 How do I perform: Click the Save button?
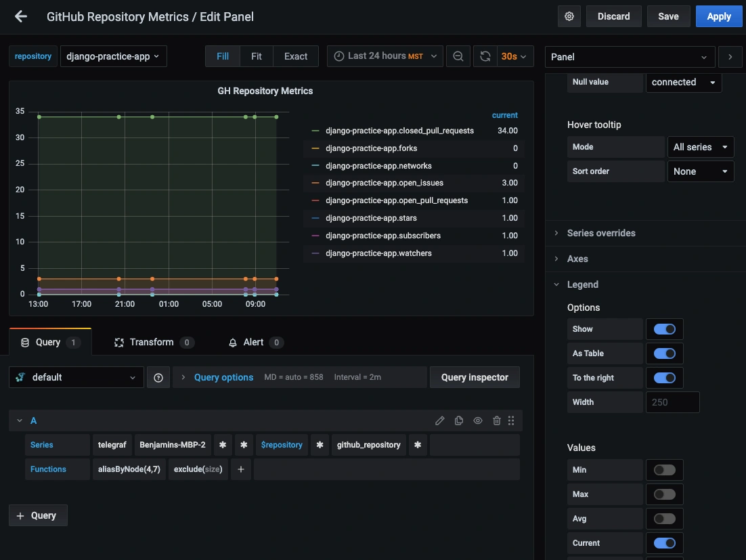coord(668,17)
